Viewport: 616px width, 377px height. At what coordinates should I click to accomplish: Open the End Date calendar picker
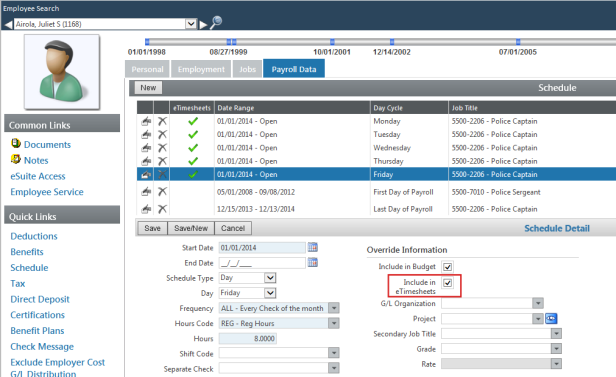313,262
